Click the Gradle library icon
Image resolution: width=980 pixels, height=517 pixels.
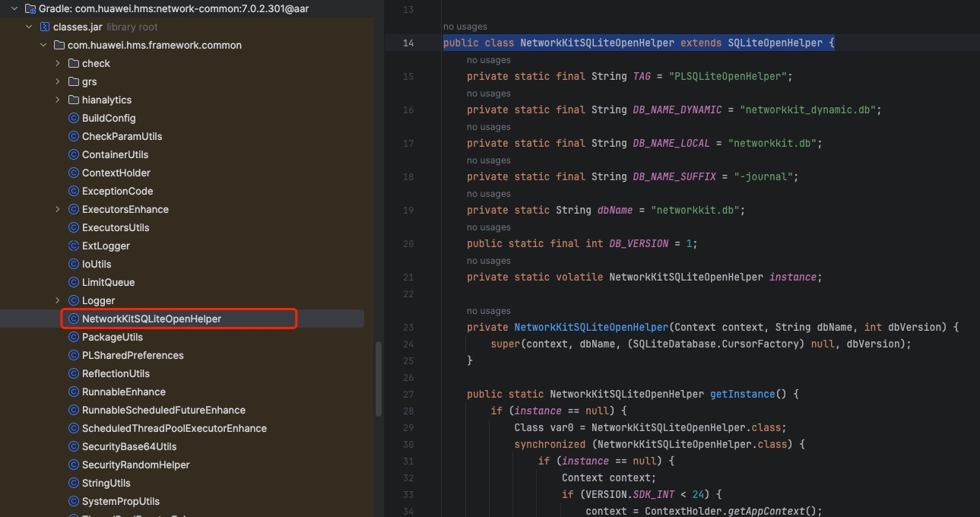pos(30,8)
